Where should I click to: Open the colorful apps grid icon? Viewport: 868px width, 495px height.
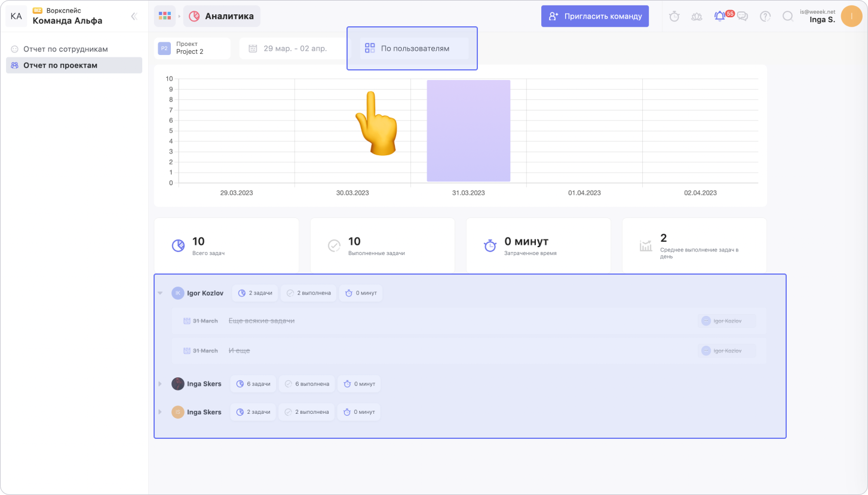[x=164, y=16]
